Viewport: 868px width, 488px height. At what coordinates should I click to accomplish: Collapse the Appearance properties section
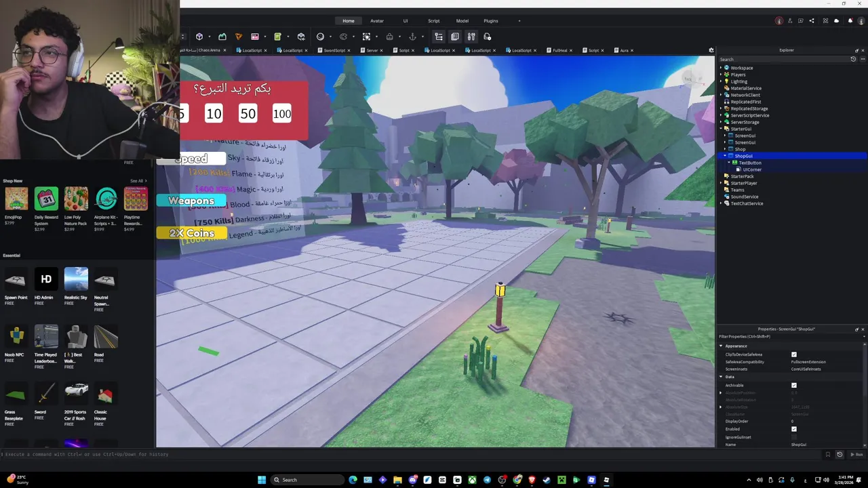[721, 346]
